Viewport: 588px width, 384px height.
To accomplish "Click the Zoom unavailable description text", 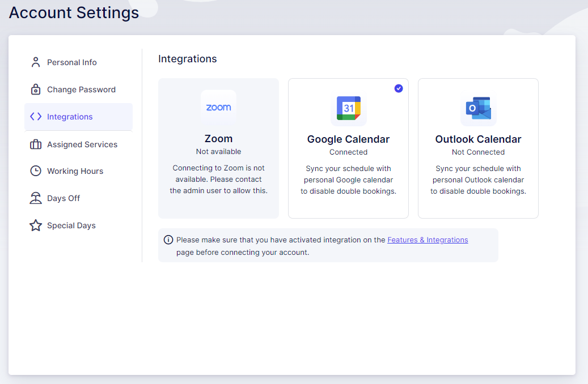I will (x=219, y=179).
